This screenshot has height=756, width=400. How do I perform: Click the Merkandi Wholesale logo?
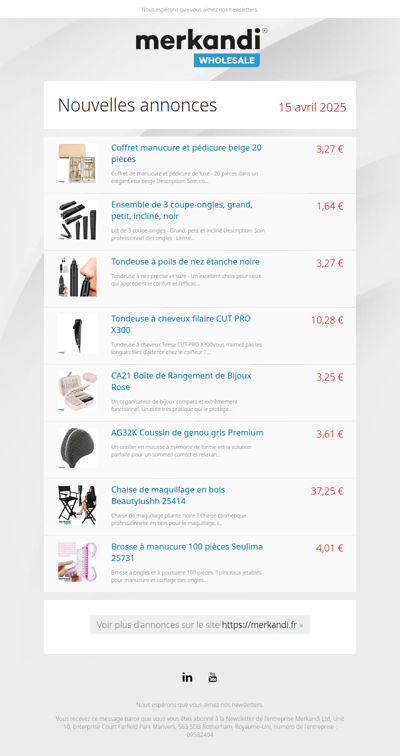point(200,47)
